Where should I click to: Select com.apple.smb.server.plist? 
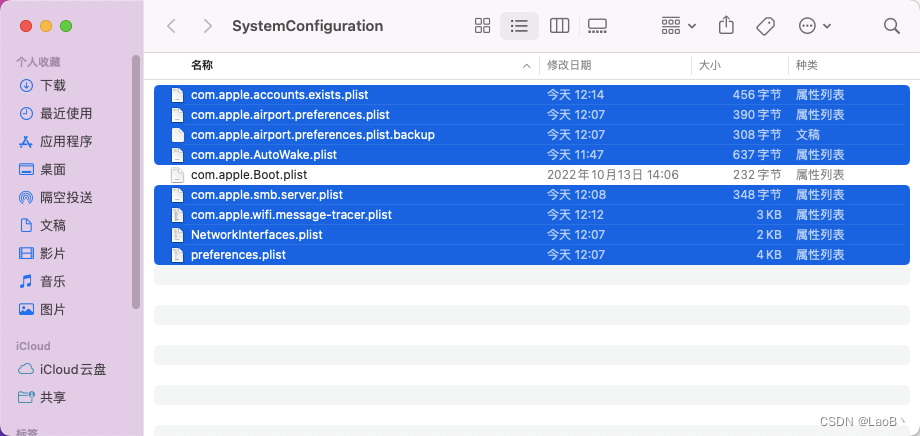(532, 194)
